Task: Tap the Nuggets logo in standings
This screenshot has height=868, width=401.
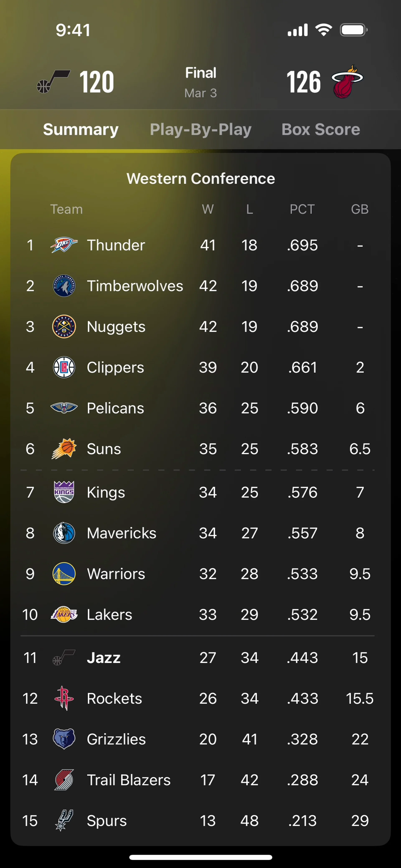Action: [64, 326]
